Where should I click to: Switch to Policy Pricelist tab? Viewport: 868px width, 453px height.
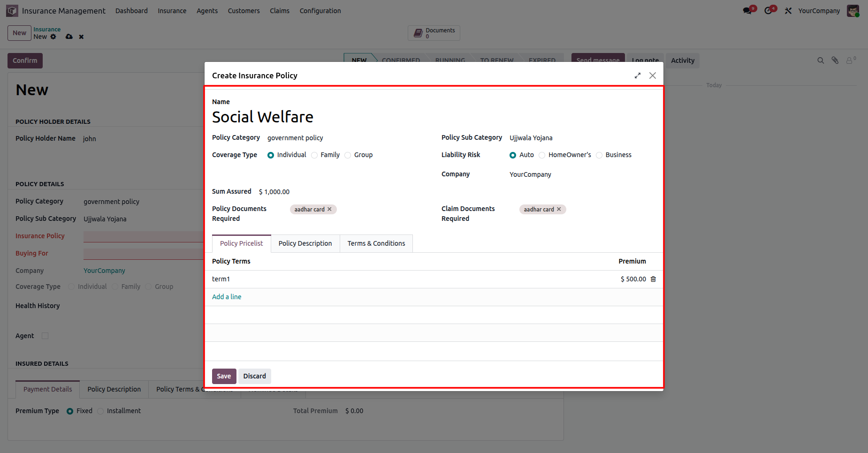click(x=242, y=243)
